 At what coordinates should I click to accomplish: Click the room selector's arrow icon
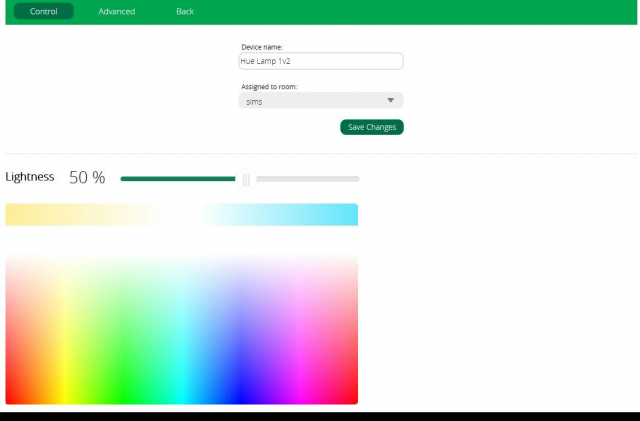(391, 101)
